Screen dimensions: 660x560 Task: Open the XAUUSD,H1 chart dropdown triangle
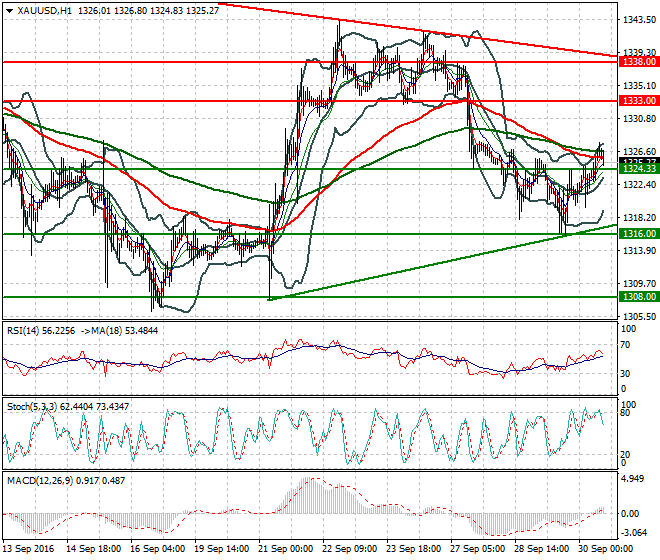point(10,11)
